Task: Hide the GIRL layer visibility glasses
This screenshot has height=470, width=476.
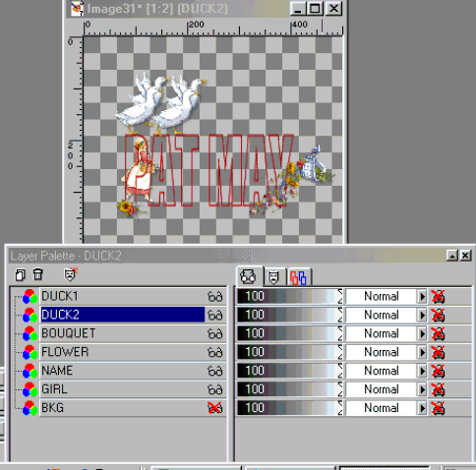Action: [215, 389]
